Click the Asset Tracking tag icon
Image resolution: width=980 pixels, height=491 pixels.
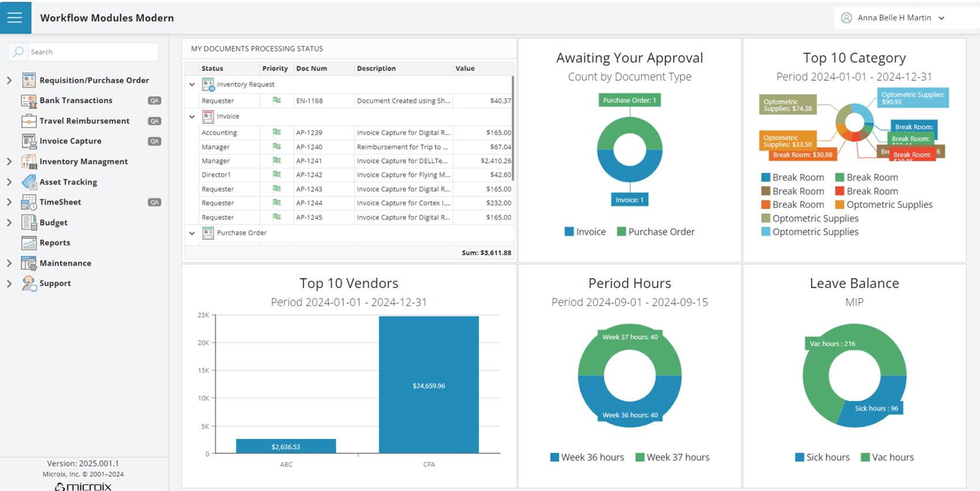29,182
